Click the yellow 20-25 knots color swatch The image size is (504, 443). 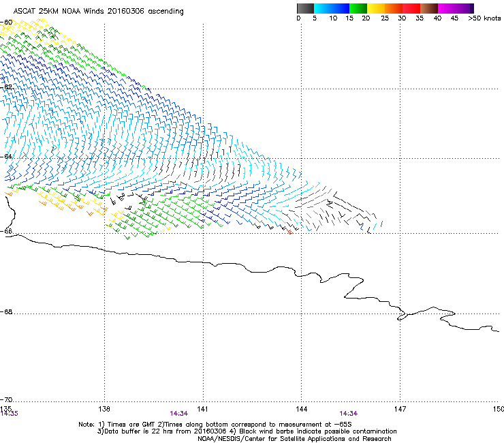click(376, 8)
